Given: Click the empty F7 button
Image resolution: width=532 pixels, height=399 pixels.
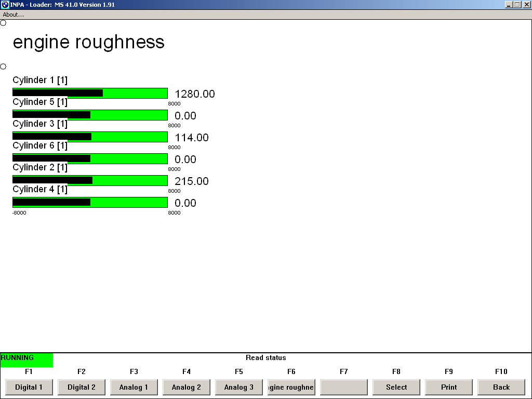Looking at the screenshot, I should click(x=344, y=387).
